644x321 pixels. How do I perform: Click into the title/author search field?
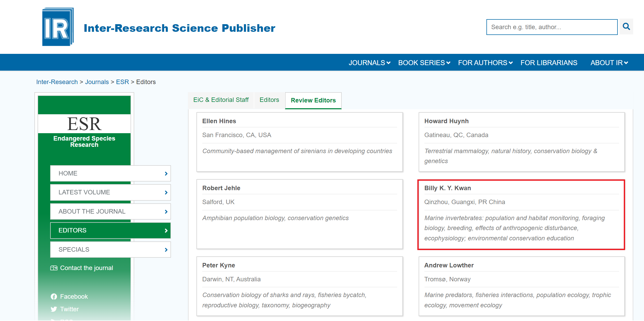pos(552,27)
